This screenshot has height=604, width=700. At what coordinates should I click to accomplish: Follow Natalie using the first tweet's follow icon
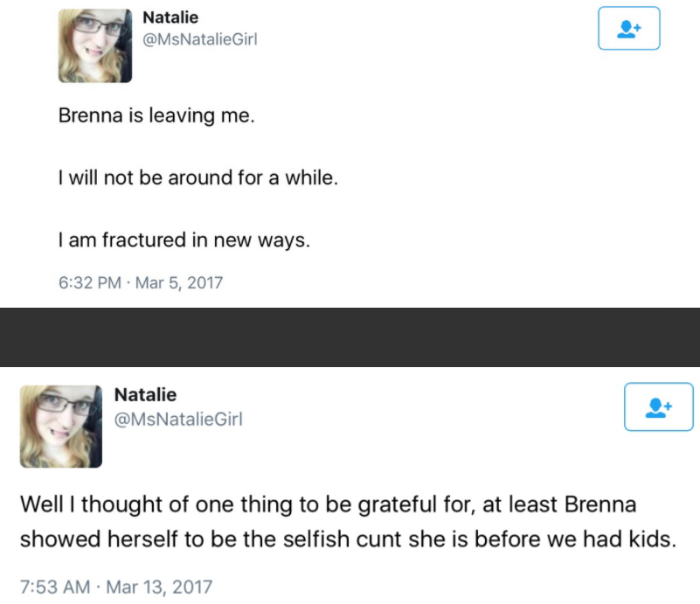[628, 28]
